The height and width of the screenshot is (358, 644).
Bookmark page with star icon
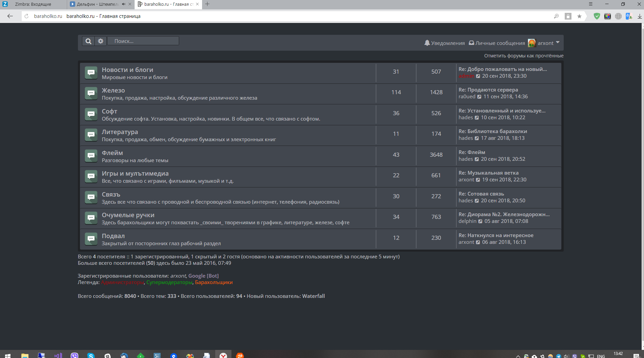click(579, 16)
